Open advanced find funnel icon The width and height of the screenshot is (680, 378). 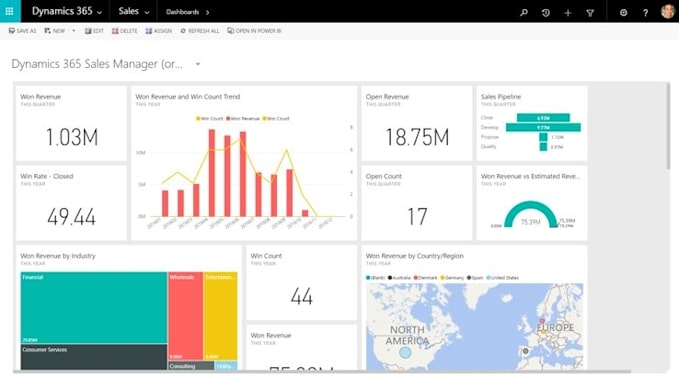click(x=590, y=13)
